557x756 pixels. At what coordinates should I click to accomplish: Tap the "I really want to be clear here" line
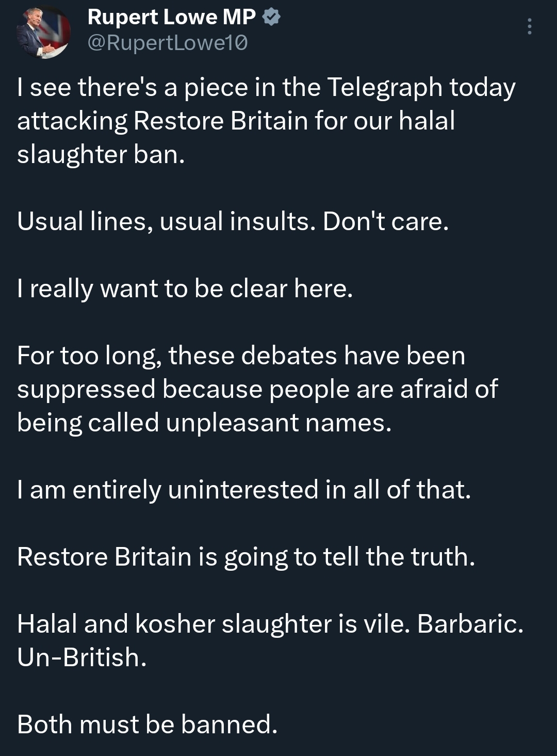click(185, 288)
